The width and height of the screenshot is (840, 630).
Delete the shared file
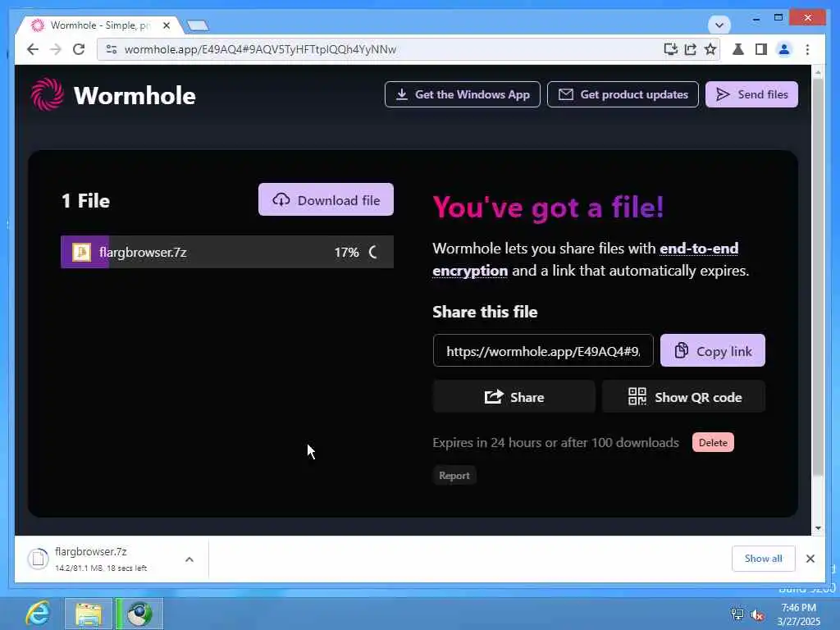[x=713, y=442]
